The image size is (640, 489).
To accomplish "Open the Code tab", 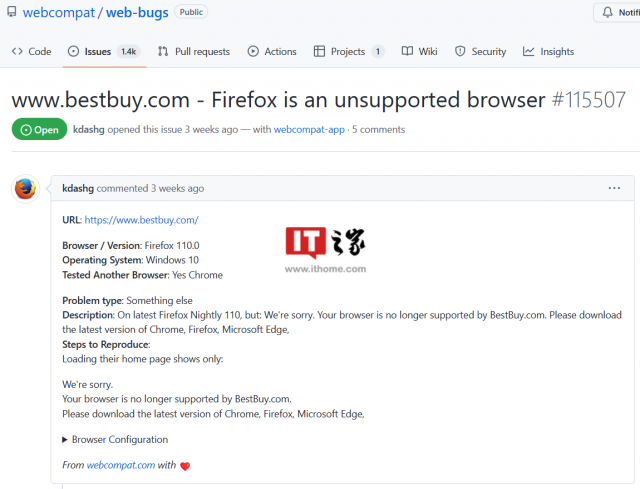I will pos(31,51).
